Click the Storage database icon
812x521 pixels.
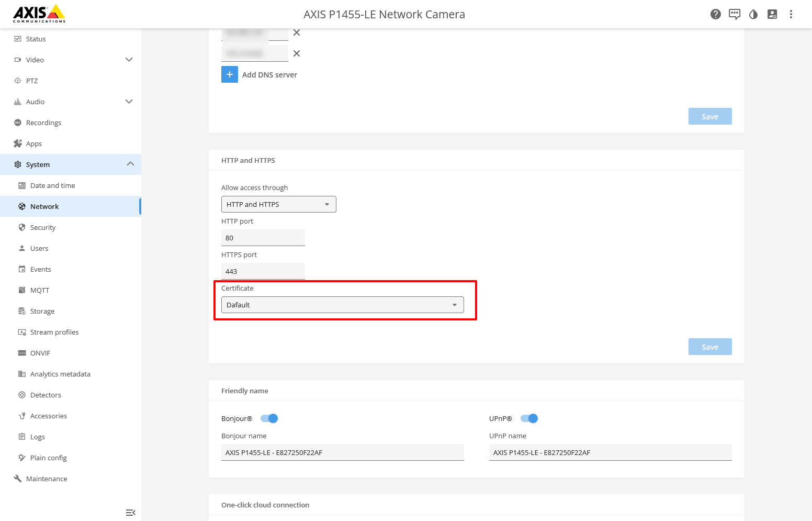22,311
